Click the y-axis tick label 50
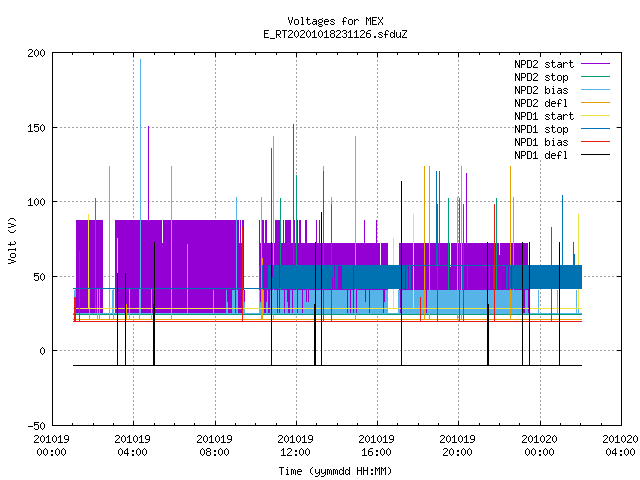 pyautogui.click(x=40, y=277)
